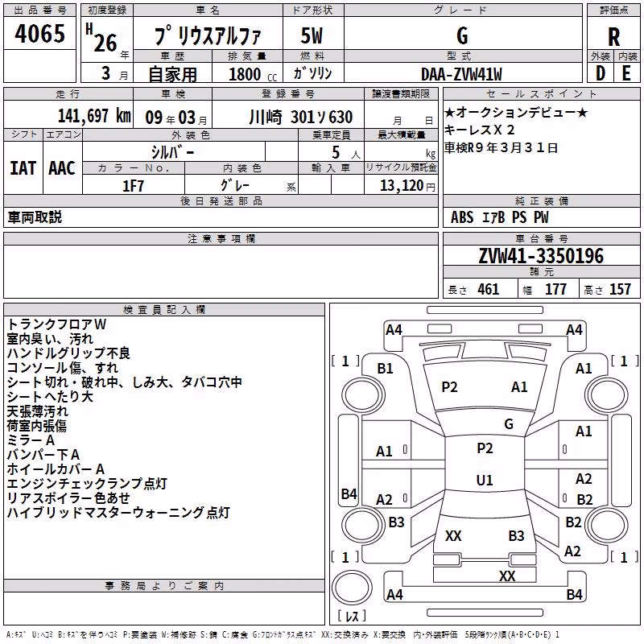Viewport: 644px width, 644px height.
Task: Select the interior color グレー
Action: click(234, 186)
